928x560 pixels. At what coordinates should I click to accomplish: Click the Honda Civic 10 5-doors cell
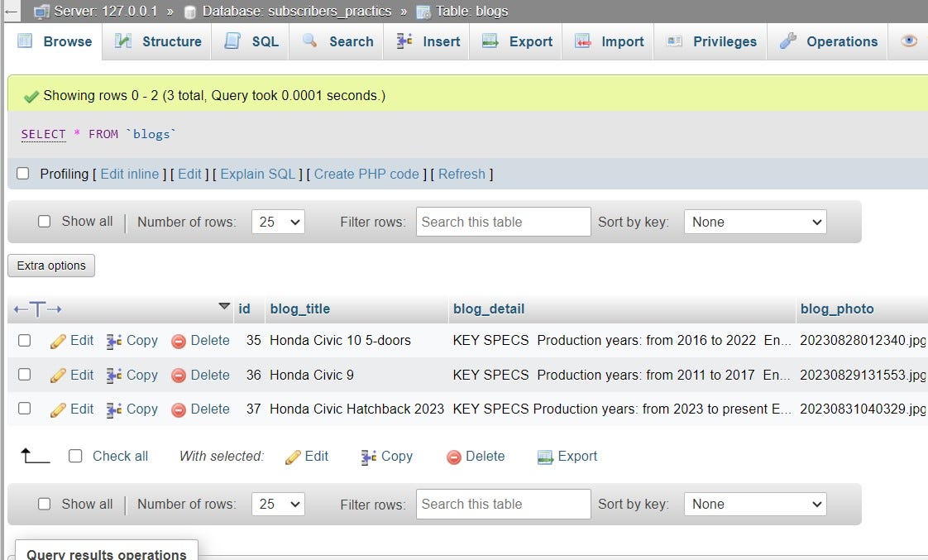pos(340,340)
